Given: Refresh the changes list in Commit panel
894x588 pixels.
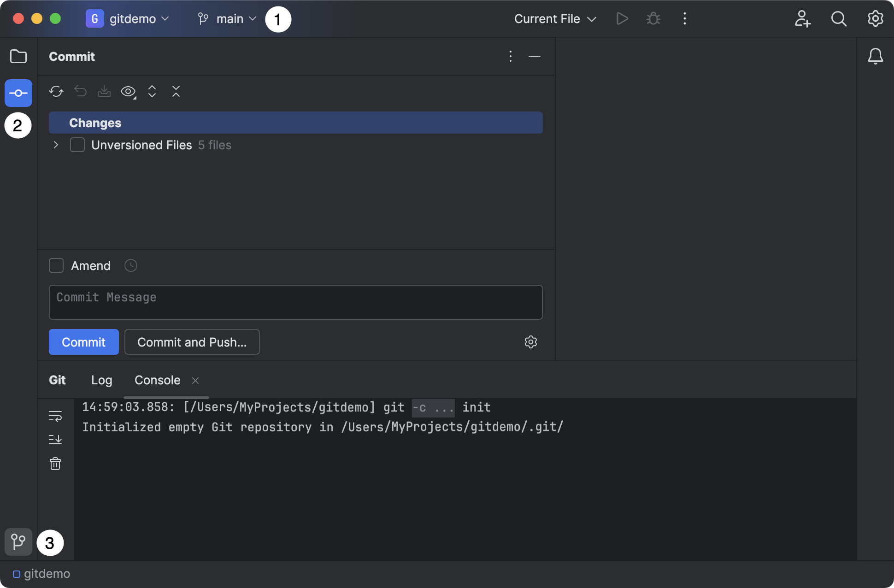Looking at the screenshot, I should 56,92.
